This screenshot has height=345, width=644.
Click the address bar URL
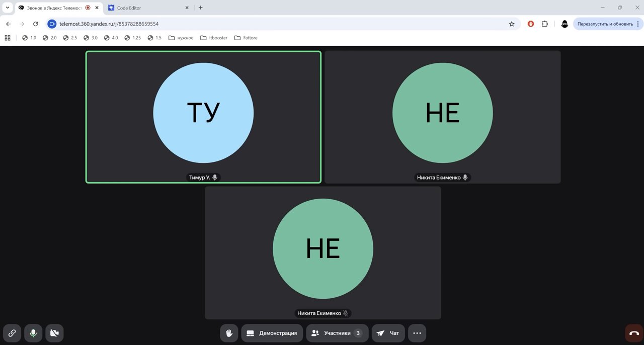pyautogui.click(x=109, y=24)
